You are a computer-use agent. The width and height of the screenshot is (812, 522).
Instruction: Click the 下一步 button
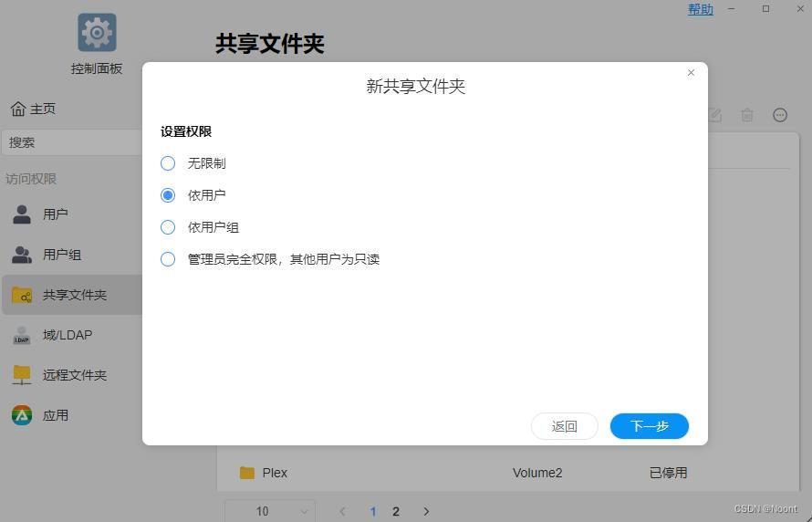click(649, 426)
